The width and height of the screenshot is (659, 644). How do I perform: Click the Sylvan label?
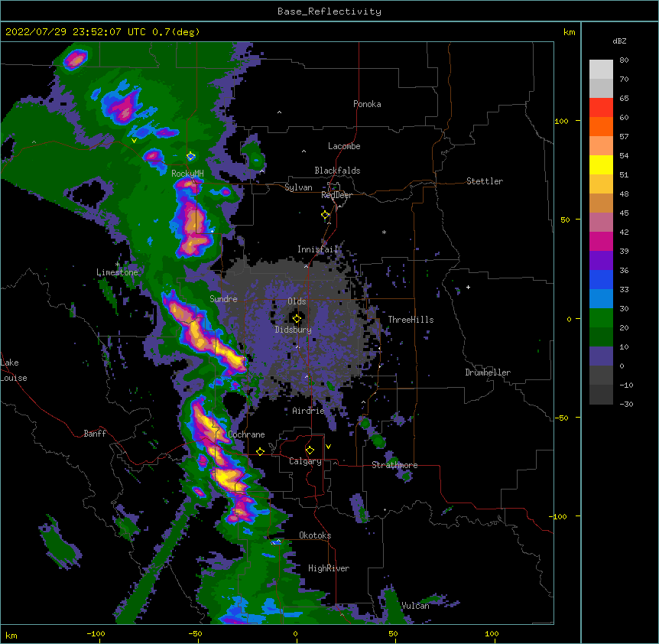[298, 187]
